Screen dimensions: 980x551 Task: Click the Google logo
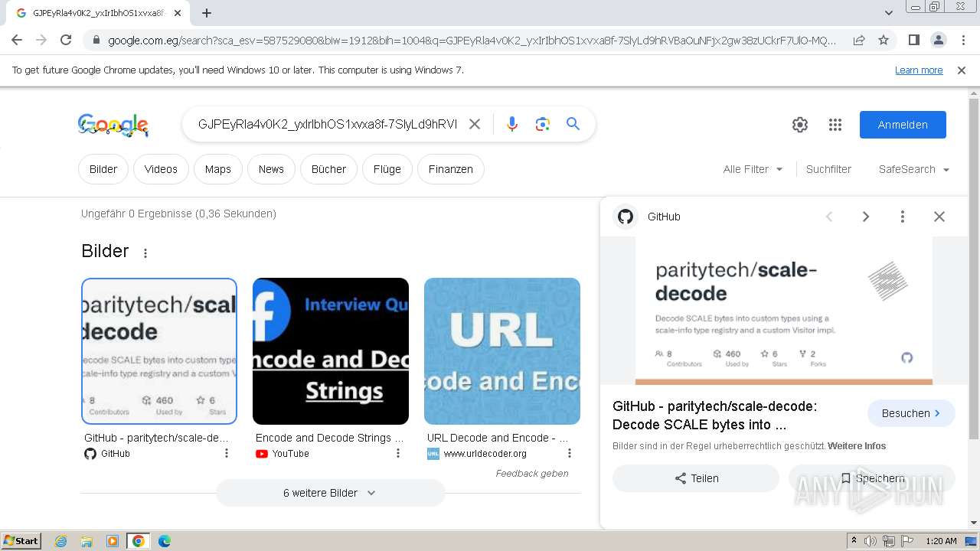113,125
